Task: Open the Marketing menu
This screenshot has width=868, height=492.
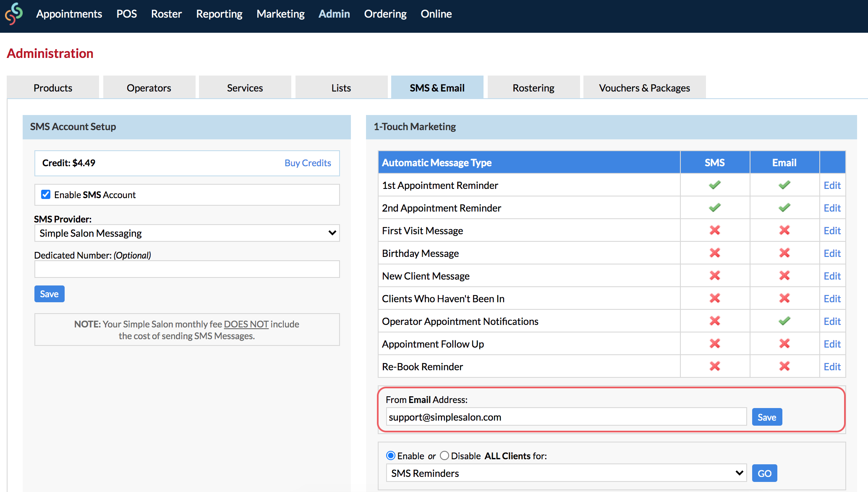Action: pyautogui.click(x=281, y=14)
